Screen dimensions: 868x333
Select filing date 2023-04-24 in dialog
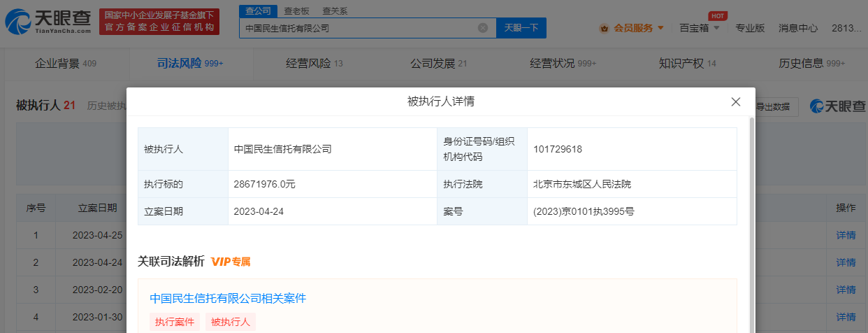[259, 211]
